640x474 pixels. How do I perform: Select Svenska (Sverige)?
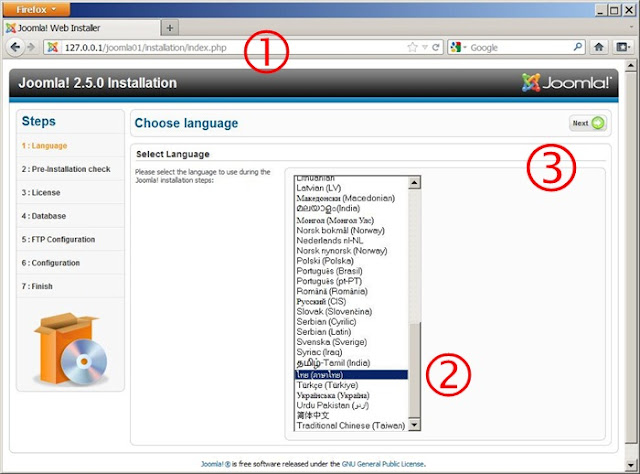[351, 342]
